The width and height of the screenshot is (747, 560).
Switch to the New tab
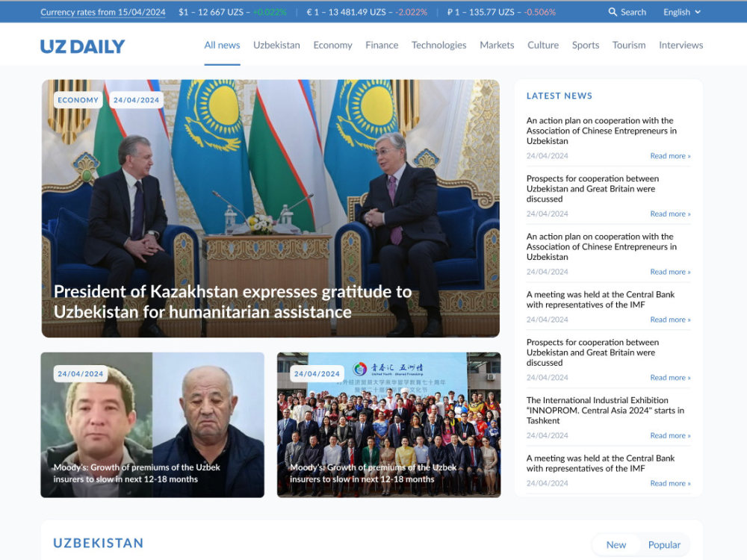coord(616,545)
